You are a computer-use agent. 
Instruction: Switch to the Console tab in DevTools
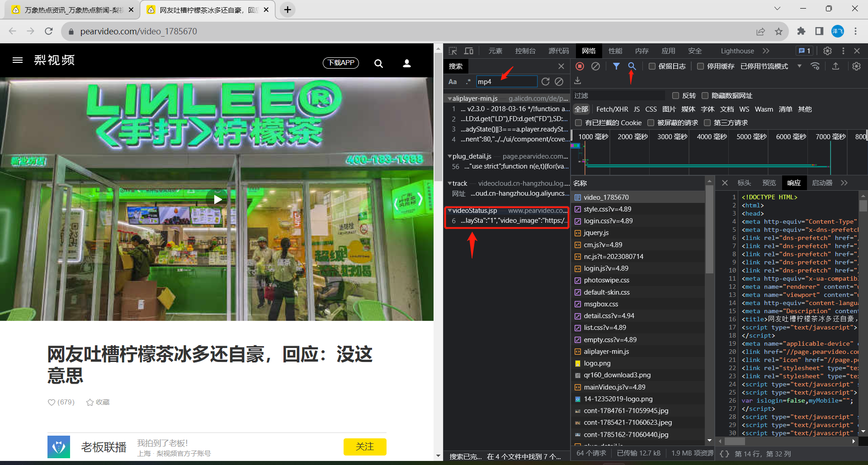click(525, 51)
